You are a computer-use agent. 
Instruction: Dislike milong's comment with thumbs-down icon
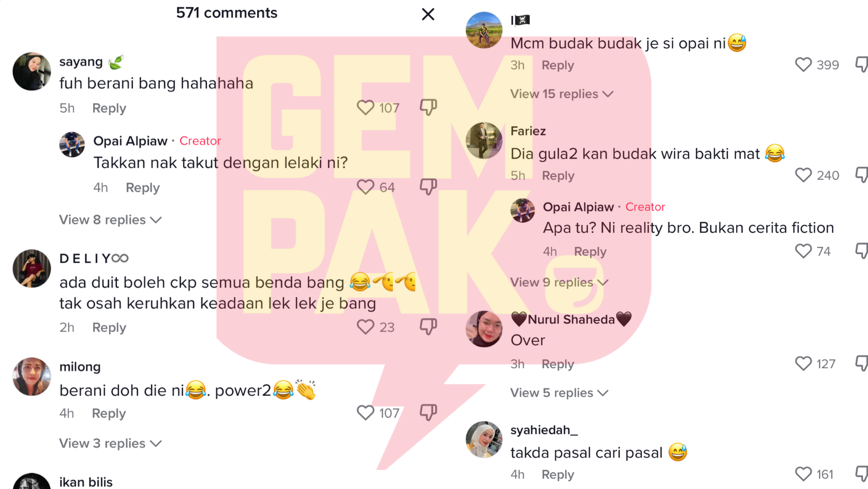coord(428,412)
